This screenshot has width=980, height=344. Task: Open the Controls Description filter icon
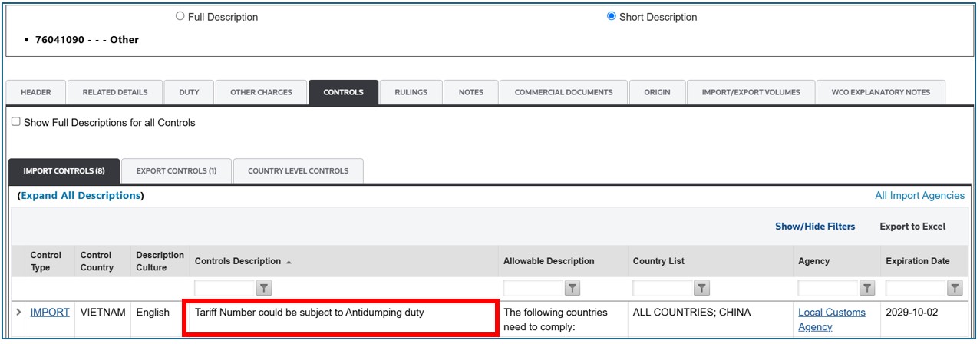pyautogui.click(x=263, y=289)
